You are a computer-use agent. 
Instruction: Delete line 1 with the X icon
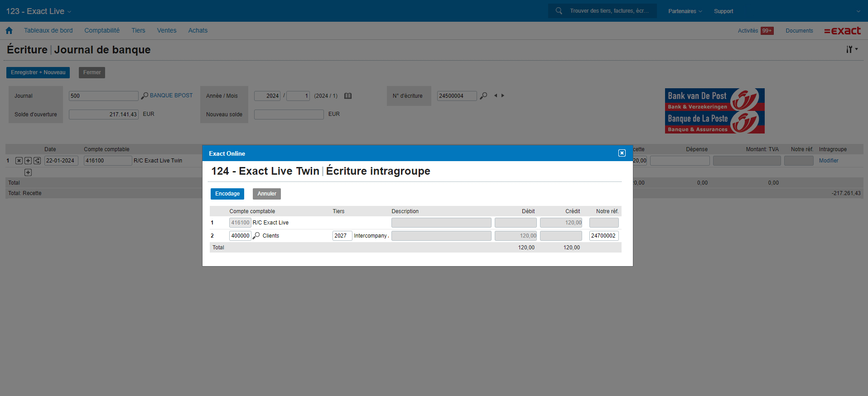[19, 161]
